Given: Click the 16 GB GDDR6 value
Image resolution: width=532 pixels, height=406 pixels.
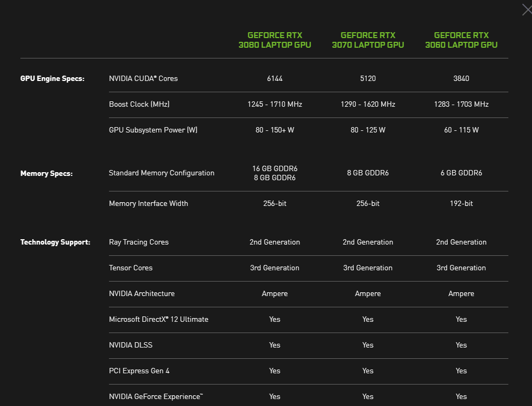Looking at the screenshot, I should coord(275,168).
